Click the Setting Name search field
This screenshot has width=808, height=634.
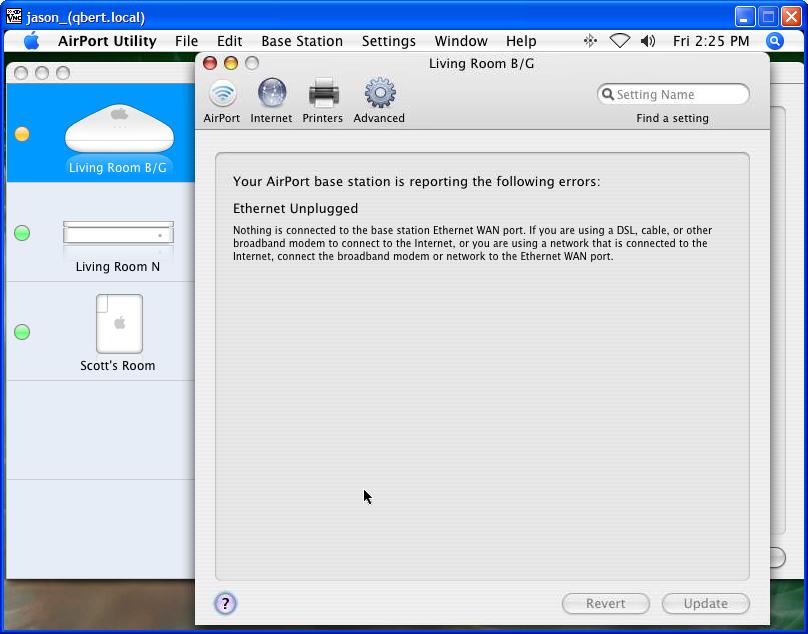click(x=673, y=94)
